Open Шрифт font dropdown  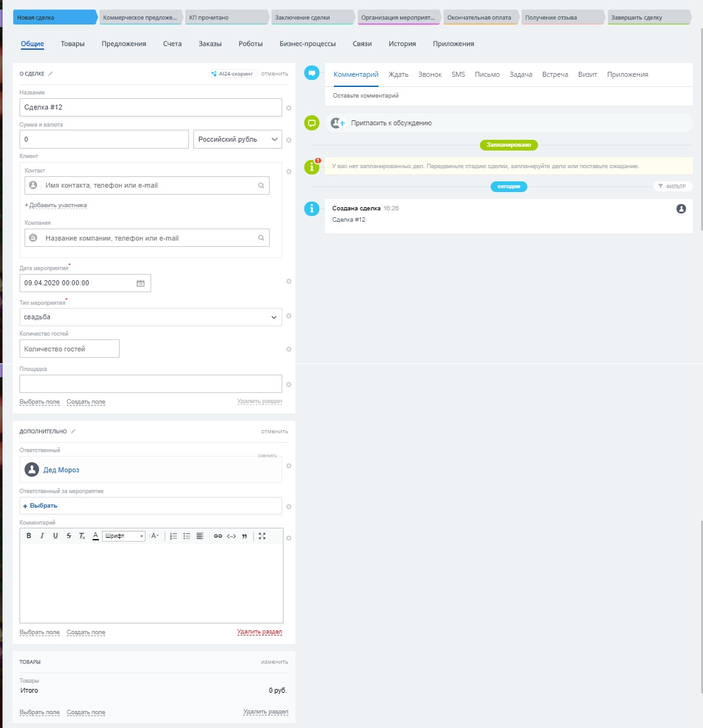123,536
